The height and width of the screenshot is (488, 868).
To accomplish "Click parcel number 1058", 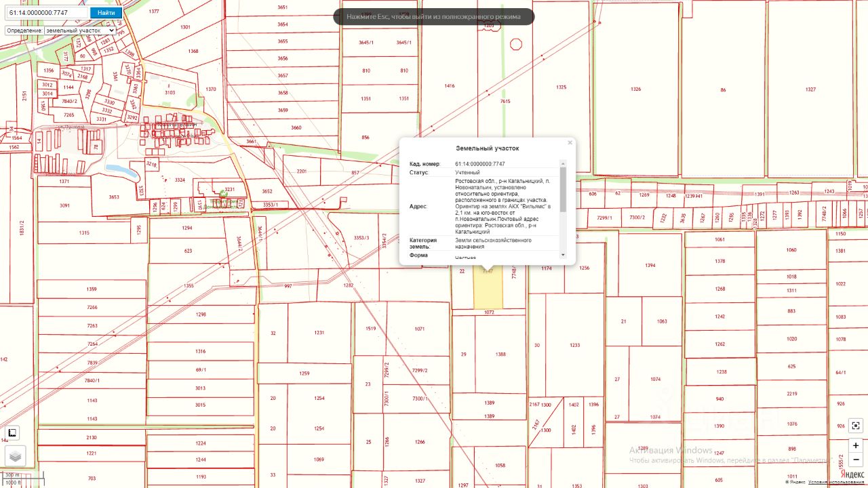I will coord(500,466).
